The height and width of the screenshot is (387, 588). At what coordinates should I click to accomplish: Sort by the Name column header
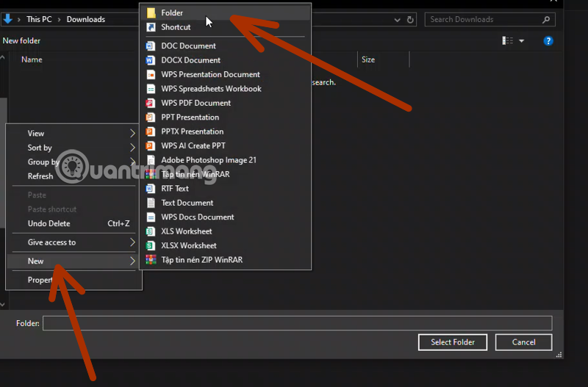32,59
